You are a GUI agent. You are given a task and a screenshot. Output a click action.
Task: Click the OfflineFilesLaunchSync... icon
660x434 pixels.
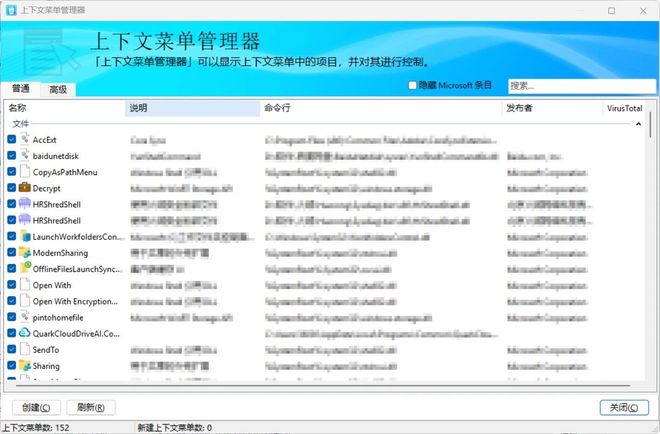(x=25, y=268)
